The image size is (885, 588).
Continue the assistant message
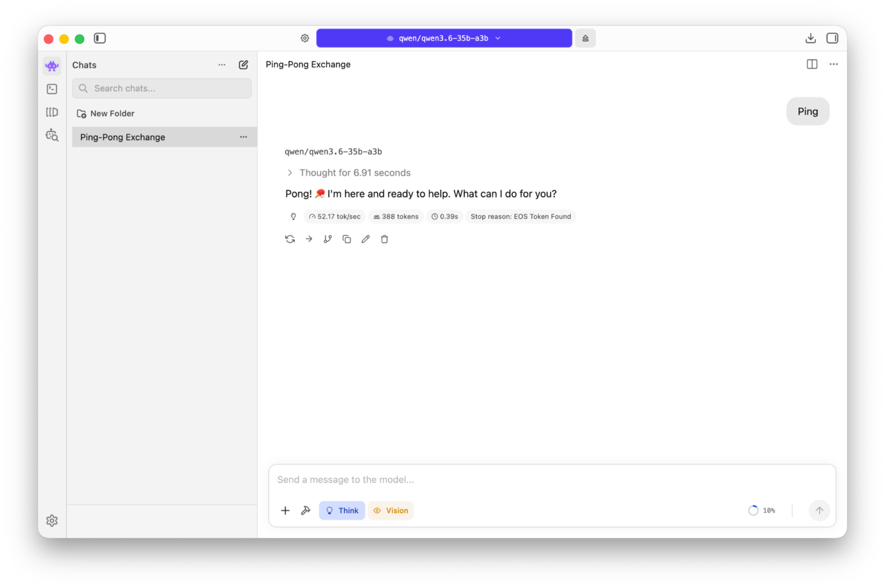[x=309, y=239]
